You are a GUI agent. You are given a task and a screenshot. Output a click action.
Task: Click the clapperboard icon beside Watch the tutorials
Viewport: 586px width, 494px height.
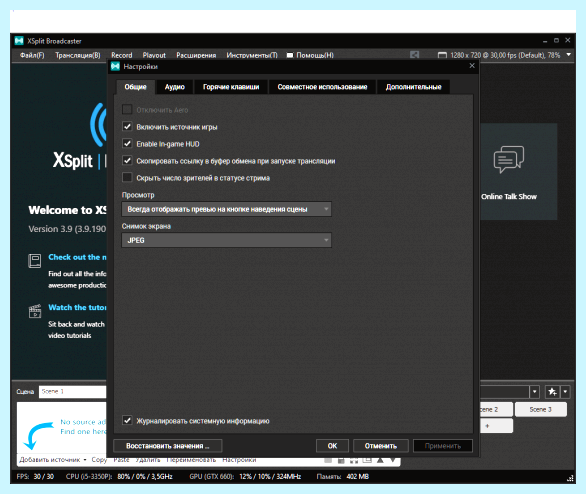[35, 311]
